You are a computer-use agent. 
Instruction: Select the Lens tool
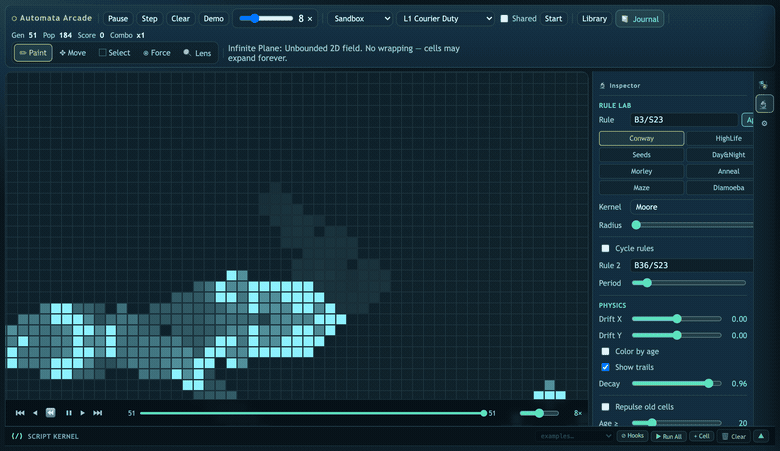197,53
